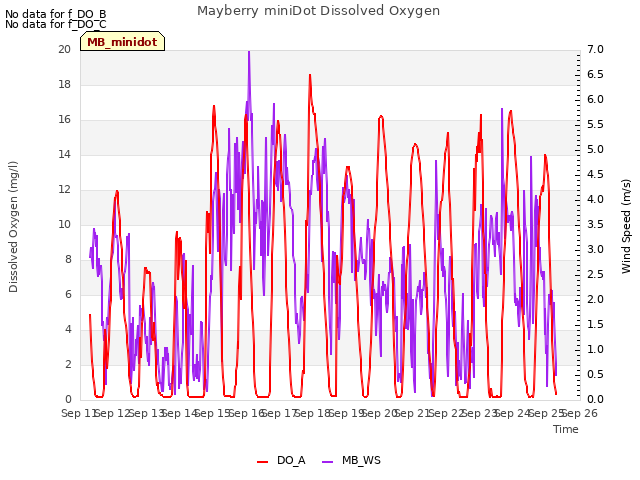Screen dimensions: 640x480
Task: Click the 20 value on left axis
Action: (x=64, y=49)
